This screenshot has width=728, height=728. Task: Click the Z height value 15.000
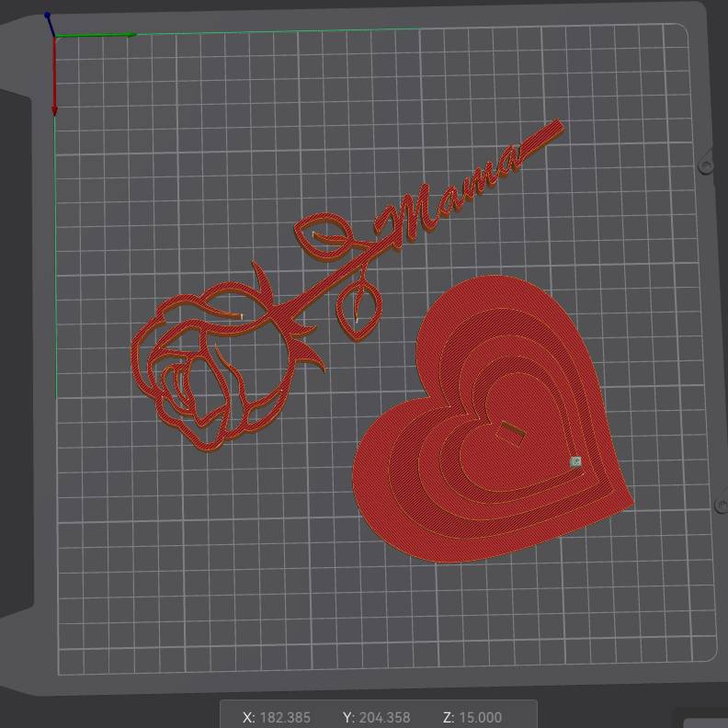[481, 717]
